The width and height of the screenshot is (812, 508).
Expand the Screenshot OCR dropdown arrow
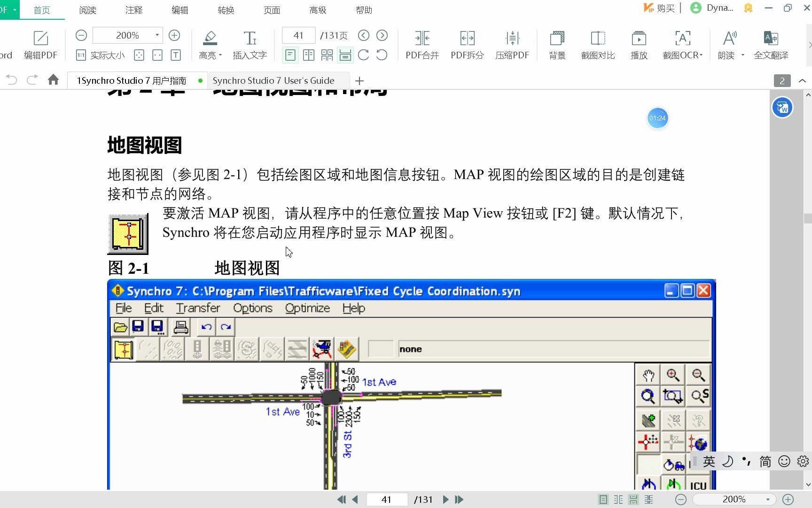pos(701,55)
